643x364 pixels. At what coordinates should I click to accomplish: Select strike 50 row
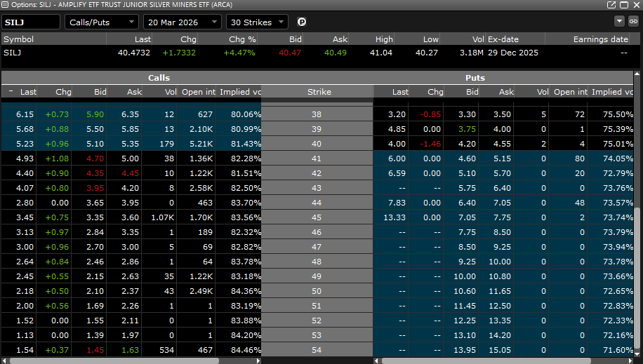tap(317, 291)
